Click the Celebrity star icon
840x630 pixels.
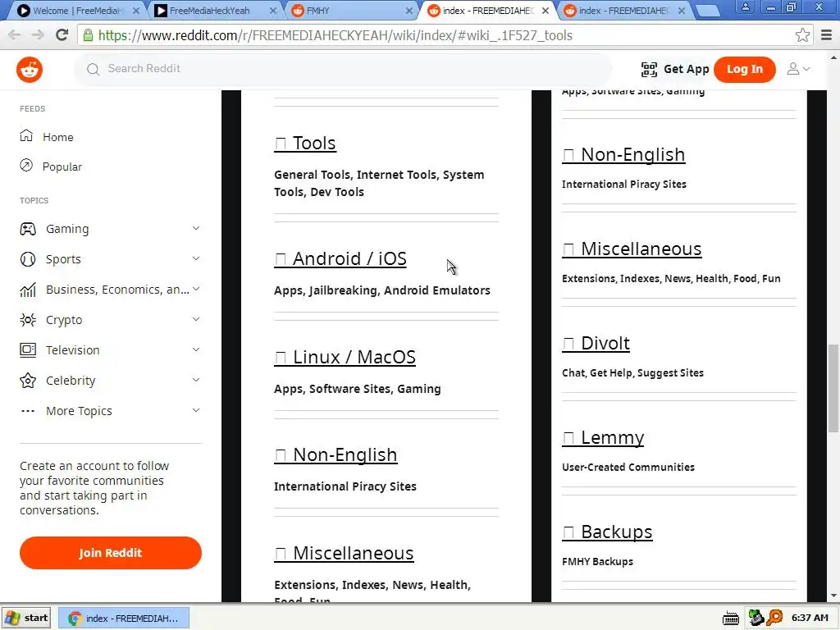[x=28, y=381]
